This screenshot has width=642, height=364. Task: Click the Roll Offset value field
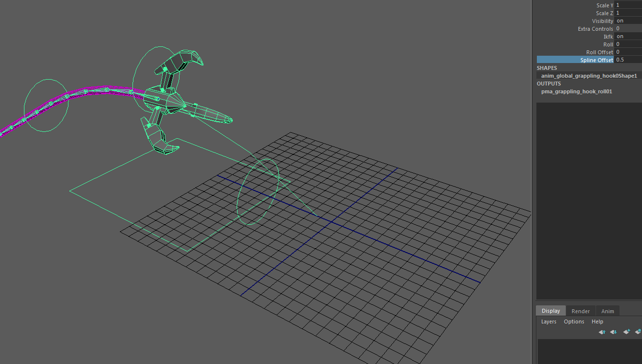(628, 52)
